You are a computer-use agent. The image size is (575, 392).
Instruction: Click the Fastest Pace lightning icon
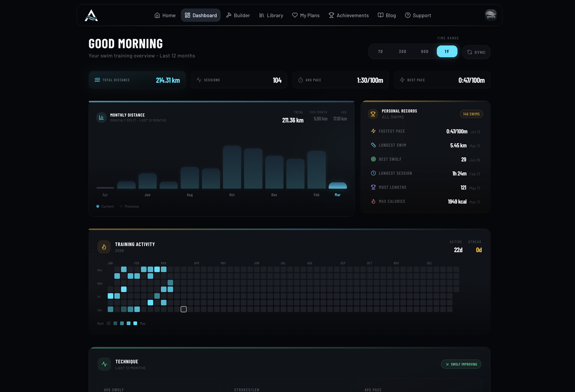[x=373, y=131]
